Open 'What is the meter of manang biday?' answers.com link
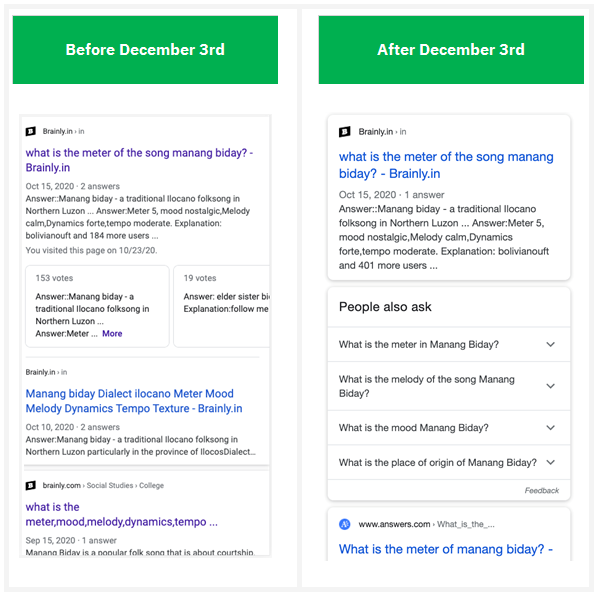This screenshot has width=598, height=597. pos(446,549)
